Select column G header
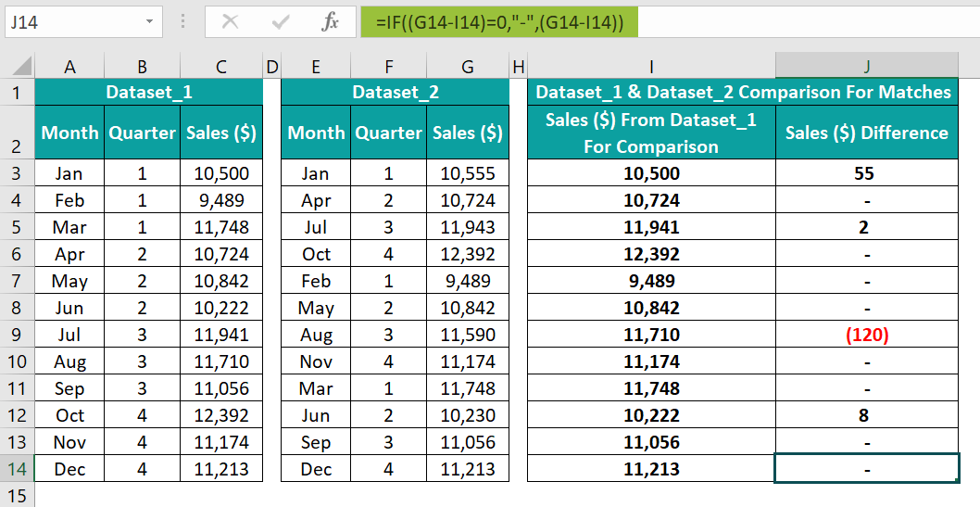 pos(468,66)
